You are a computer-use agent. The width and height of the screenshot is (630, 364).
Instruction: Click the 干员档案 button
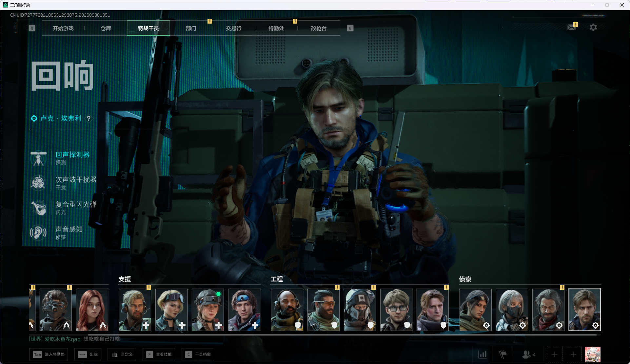198,355
